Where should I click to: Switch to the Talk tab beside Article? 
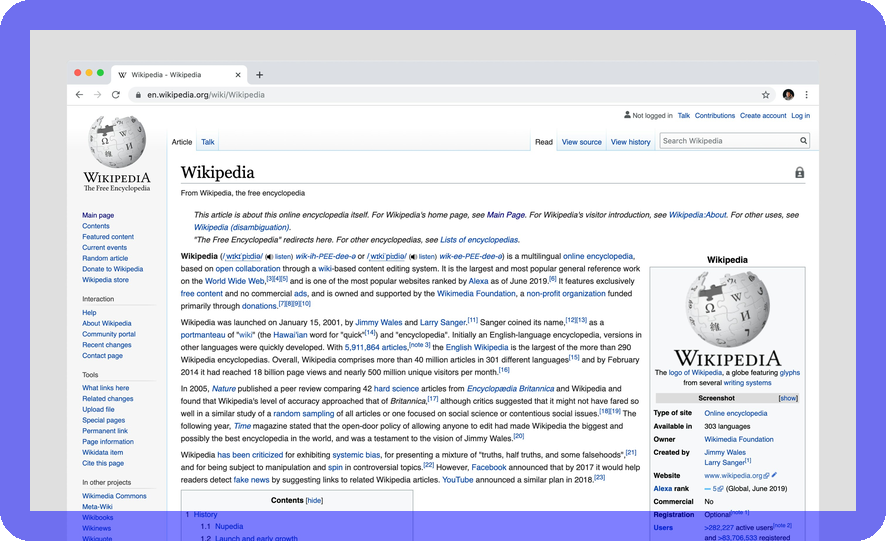coord(208,142)
